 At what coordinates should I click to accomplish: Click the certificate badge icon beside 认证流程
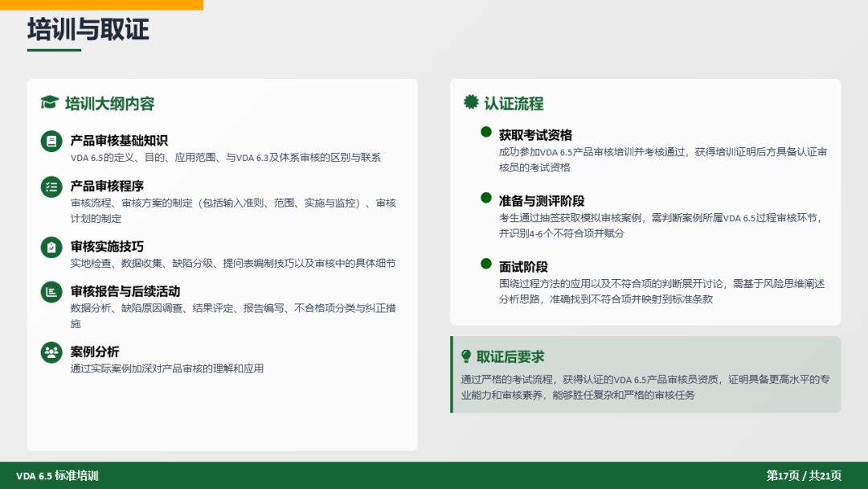tap(471, 102)
